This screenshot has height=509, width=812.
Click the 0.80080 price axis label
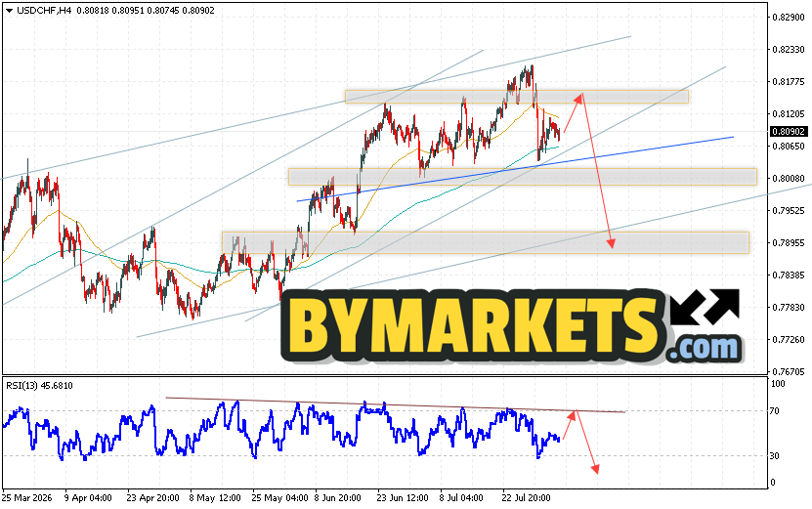point(789,179)
